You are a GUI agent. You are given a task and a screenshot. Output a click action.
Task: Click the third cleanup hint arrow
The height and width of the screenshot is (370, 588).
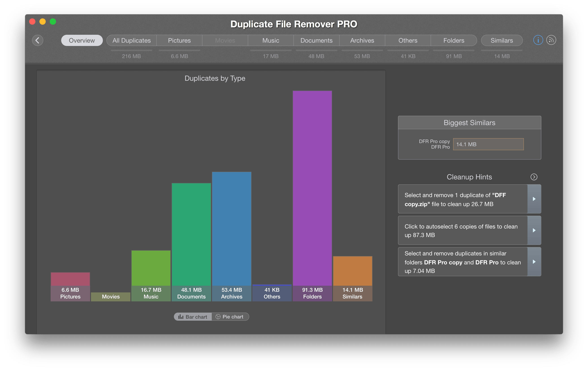click(535, 262)
